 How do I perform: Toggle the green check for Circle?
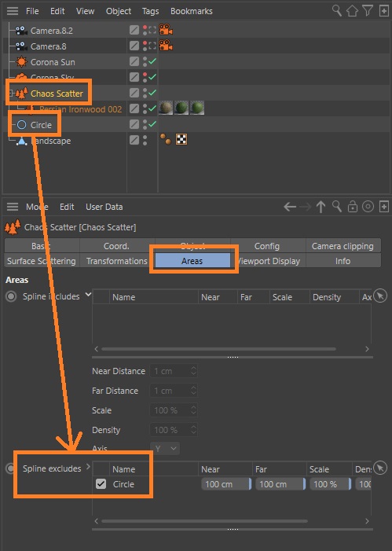[x=152, y=124]
